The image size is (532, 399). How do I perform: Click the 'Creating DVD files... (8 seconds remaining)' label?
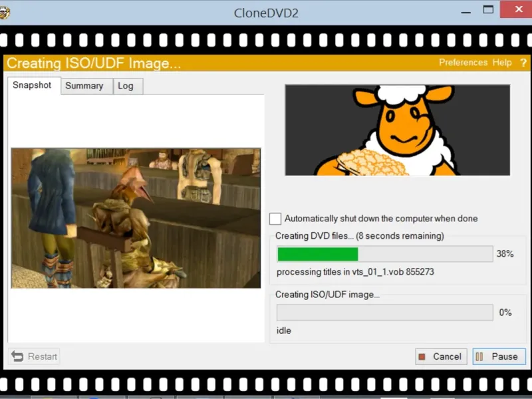pos(360,236)
